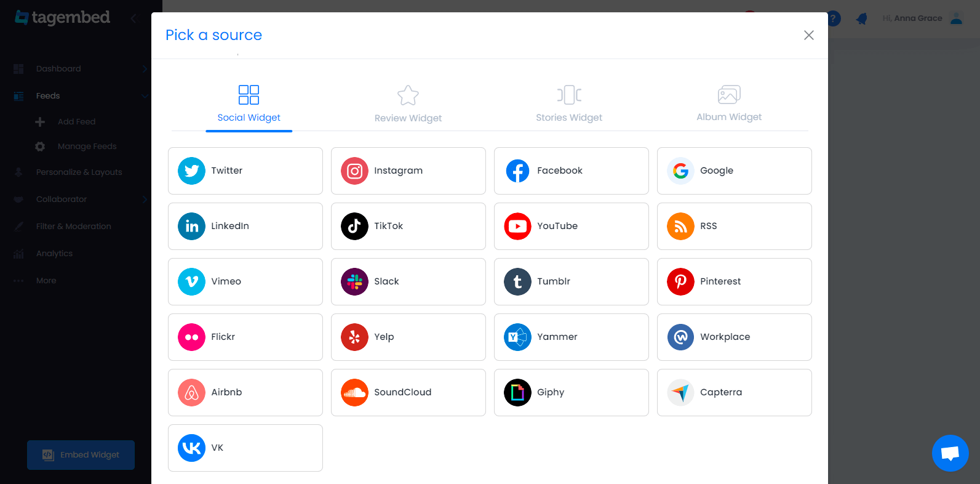Select the YouTube source icon
Viewport: 980px width, 484px height.
click(517, 226)
